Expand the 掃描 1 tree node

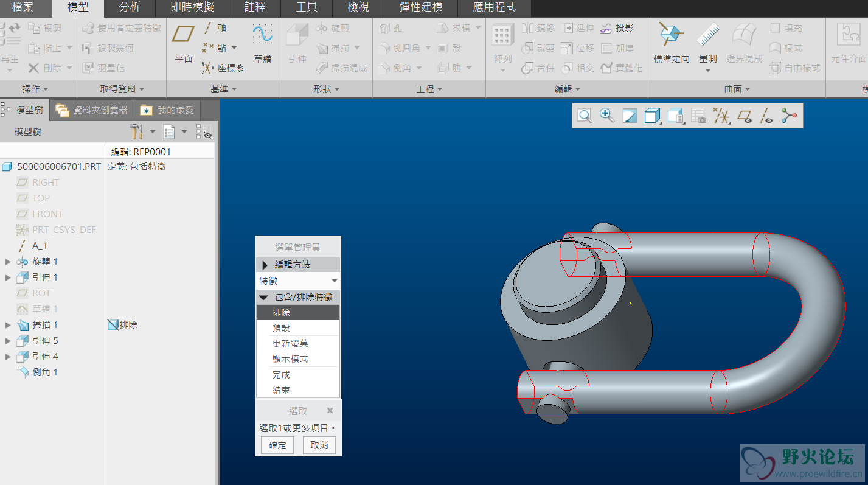pos(8,325)
